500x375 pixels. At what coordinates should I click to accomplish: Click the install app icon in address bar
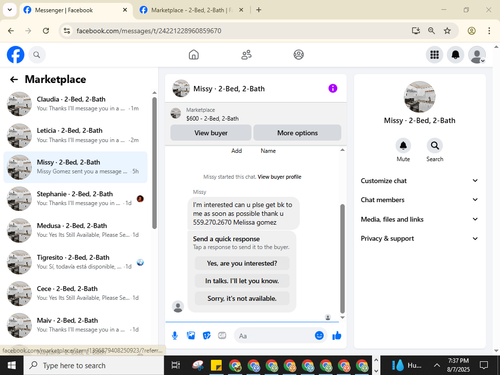pyautogui.click(x=415, y=31)
